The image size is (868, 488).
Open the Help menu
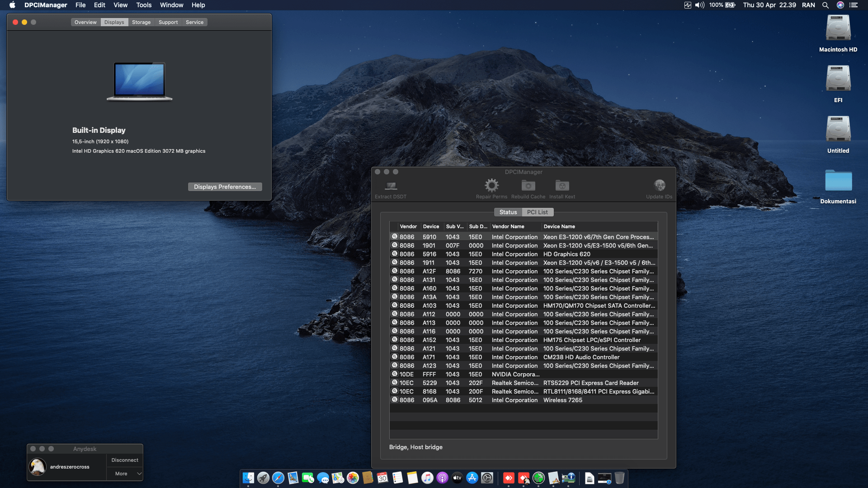click(x=198, y=5)
